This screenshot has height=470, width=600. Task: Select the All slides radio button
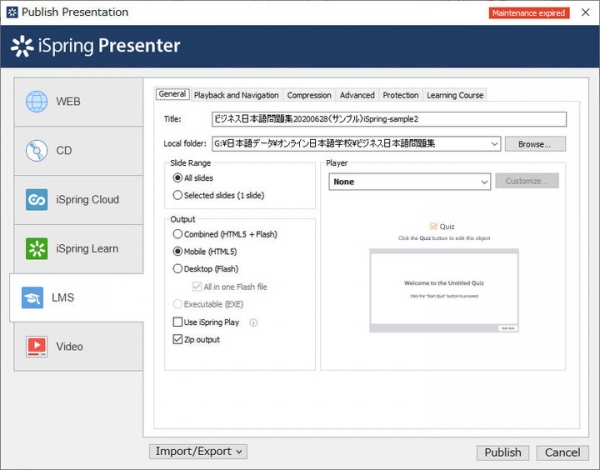[178, 178]
